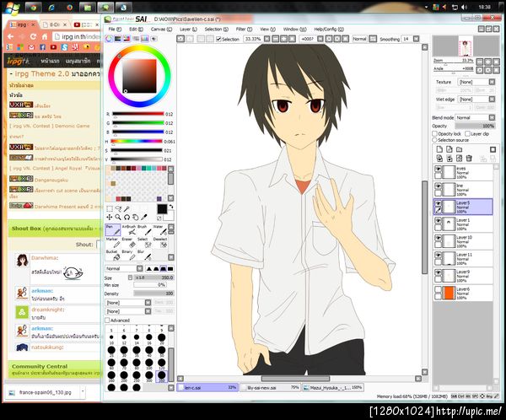Pick the Deselect brush tool

pyautogui.click(x=159, y=242)
